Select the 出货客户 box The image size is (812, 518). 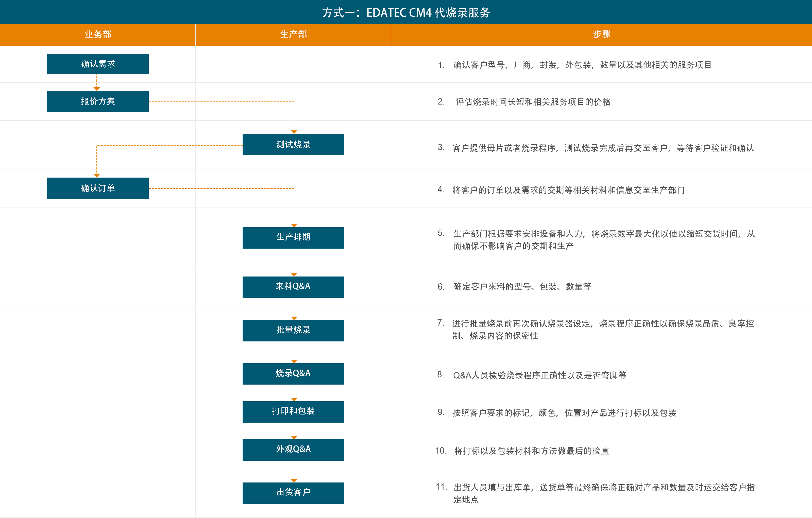[x=293, y=493]
